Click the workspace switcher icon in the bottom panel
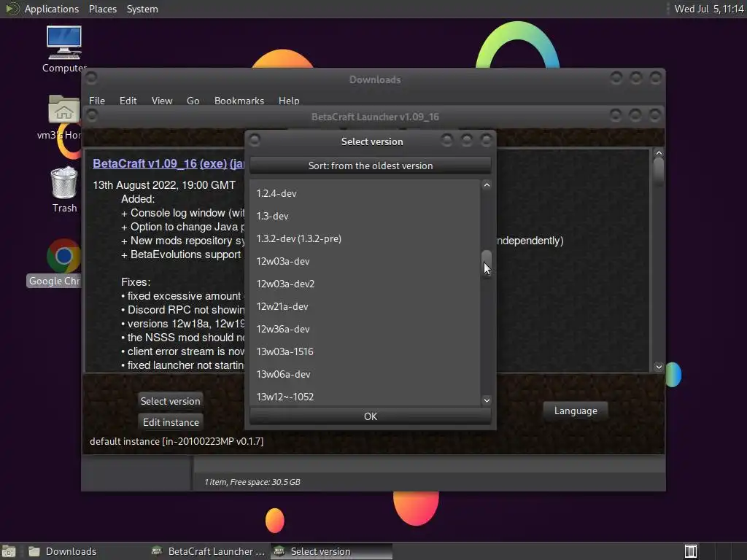 pyautogui.click(x=690, y=551)
